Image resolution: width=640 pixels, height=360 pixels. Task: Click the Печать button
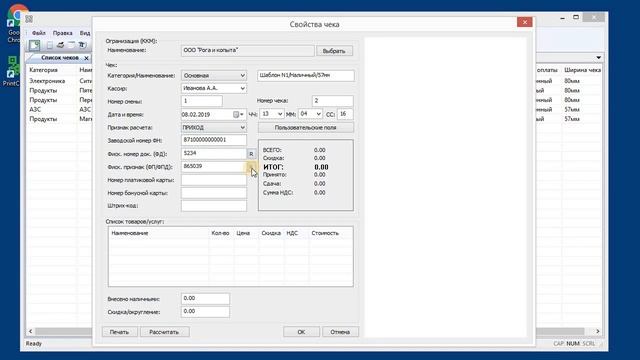tap(119, 332)
